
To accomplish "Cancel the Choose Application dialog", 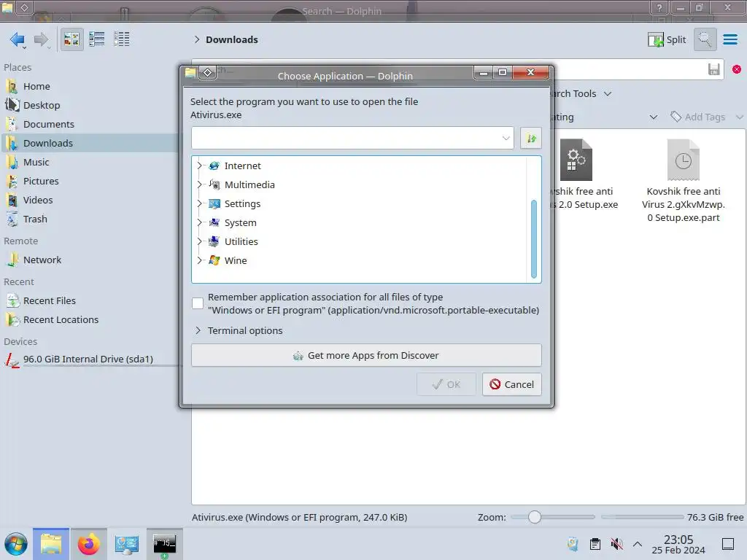I will click(511, 384).
